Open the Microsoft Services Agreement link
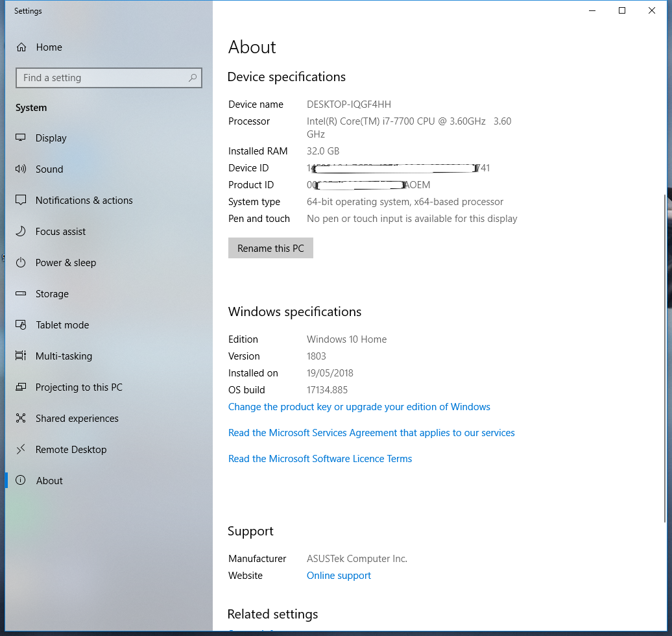This screenshot has width=672, height=636. click(x=371, y=433)
